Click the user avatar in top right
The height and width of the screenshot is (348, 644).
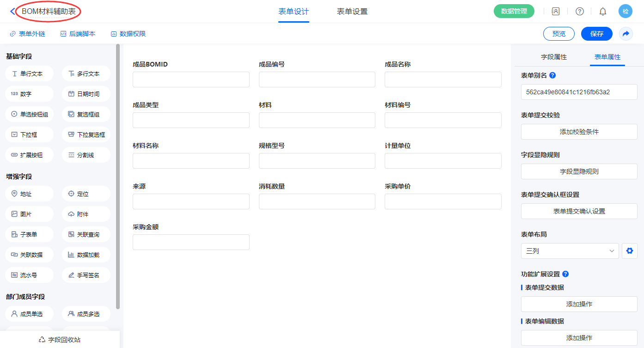click(625, 12)
